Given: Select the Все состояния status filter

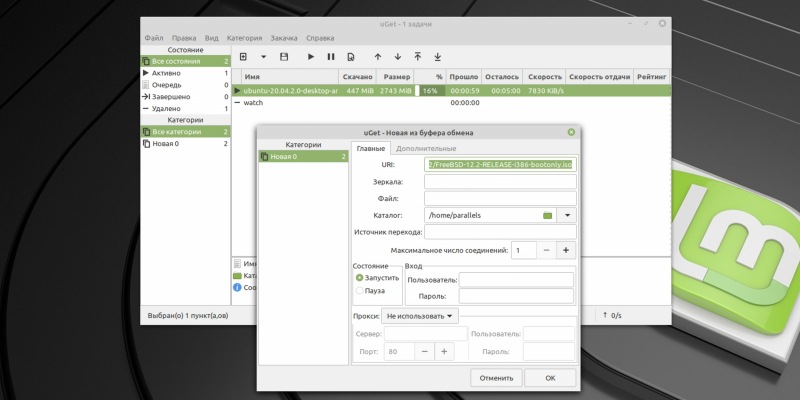Looking at the screenshot, I should 186,61.
